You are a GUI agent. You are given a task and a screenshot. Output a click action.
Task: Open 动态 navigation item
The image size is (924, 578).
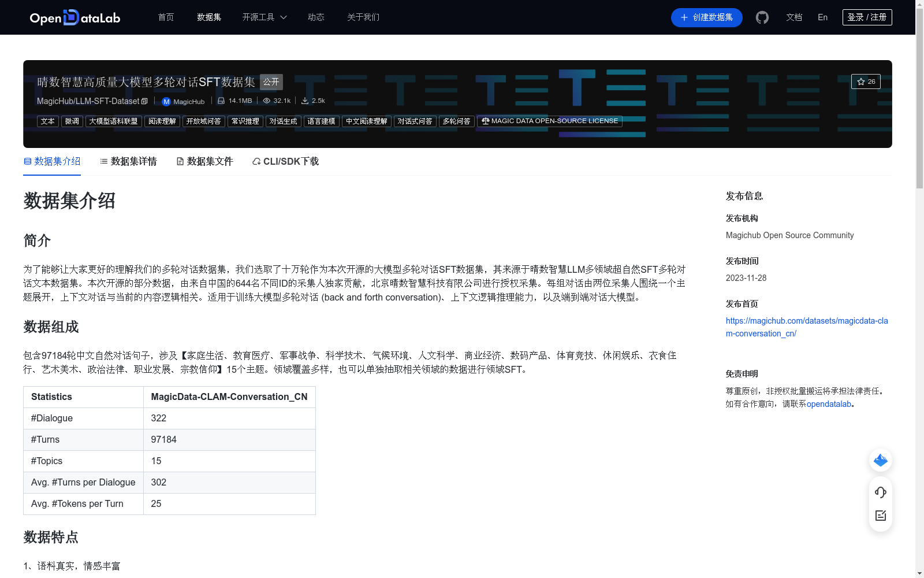(x=316, y=17)
